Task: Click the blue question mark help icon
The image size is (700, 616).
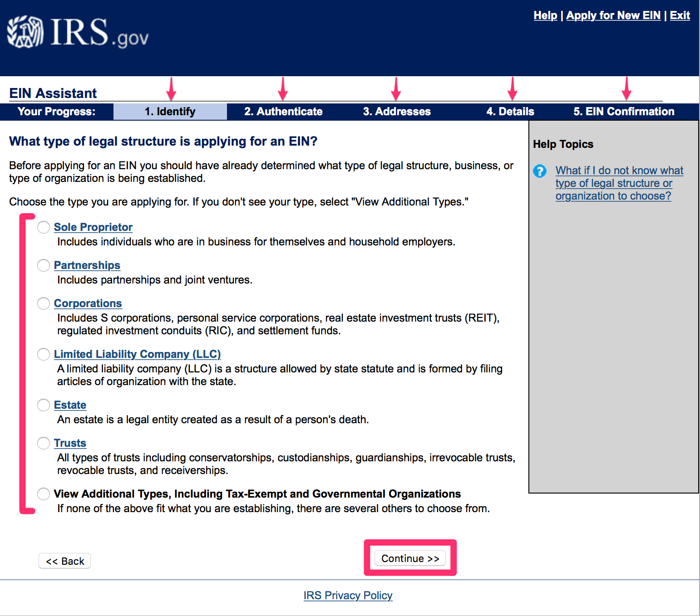Action: click(x=540, y=171)
